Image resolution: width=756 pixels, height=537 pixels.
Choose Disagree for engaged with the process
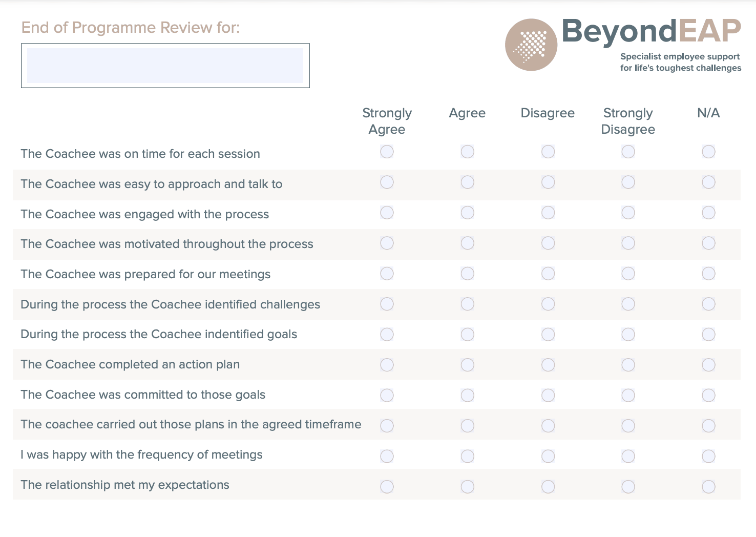[548, 213]
